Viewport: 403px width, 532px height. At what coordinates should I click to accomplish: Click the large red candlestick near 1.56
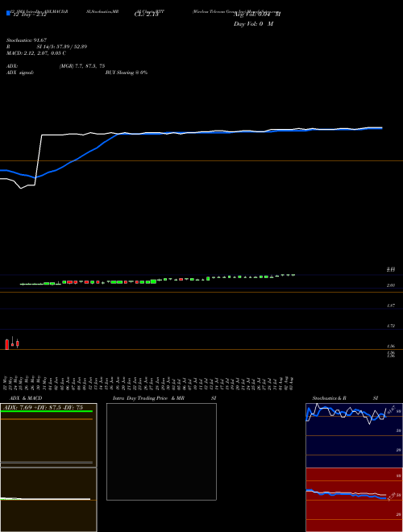[x=6, y=344]
